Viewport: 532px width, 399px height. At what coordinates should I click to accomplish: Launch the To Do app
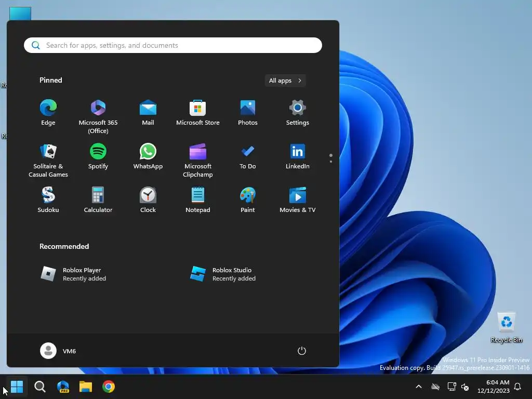point(248,156)
